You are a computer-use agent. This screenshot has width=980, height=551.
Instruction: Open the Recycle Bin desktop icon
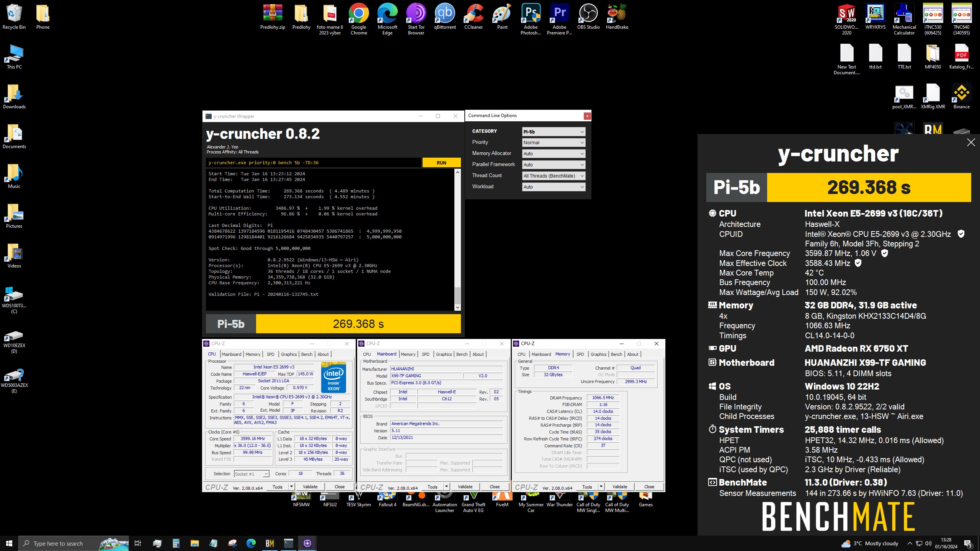[x=14, y=17]
